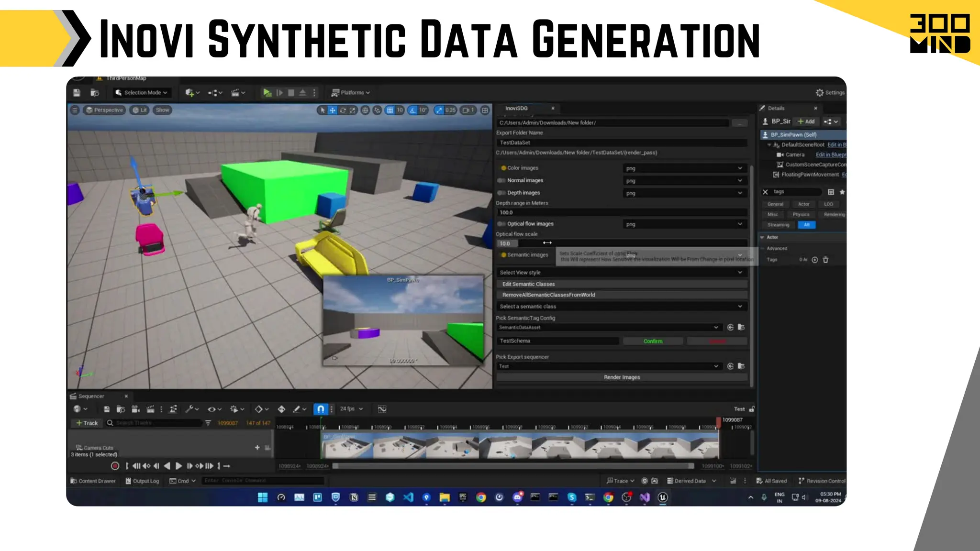Click Edit Semantic Classes button
The image size is (980, 551).
[x=622, y=284]
